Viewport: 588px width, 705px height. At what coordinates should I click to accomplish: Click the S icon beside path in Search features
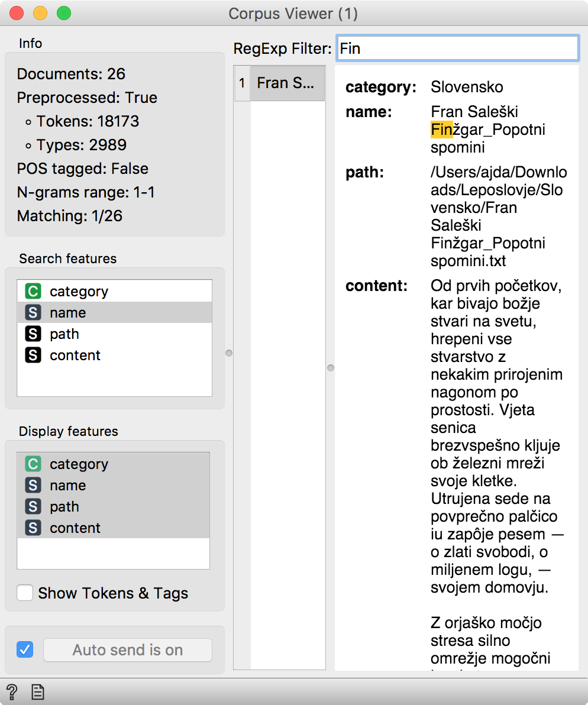click(x=33, y=334)
